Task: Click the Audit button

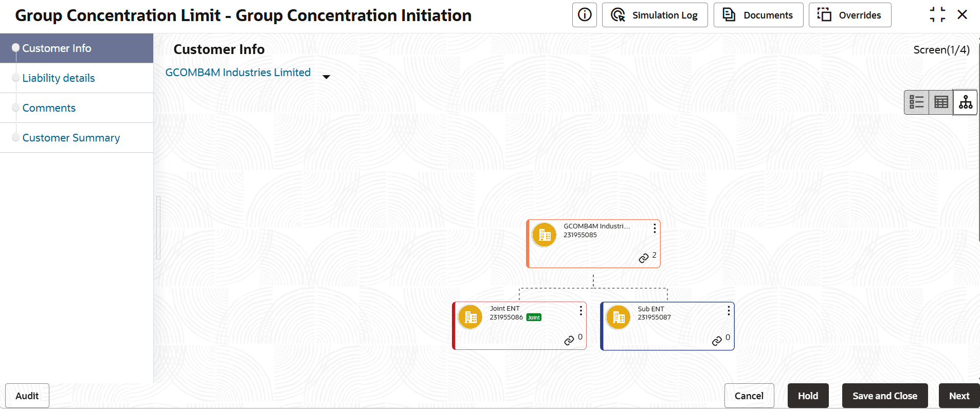Action: pos(27,396)
